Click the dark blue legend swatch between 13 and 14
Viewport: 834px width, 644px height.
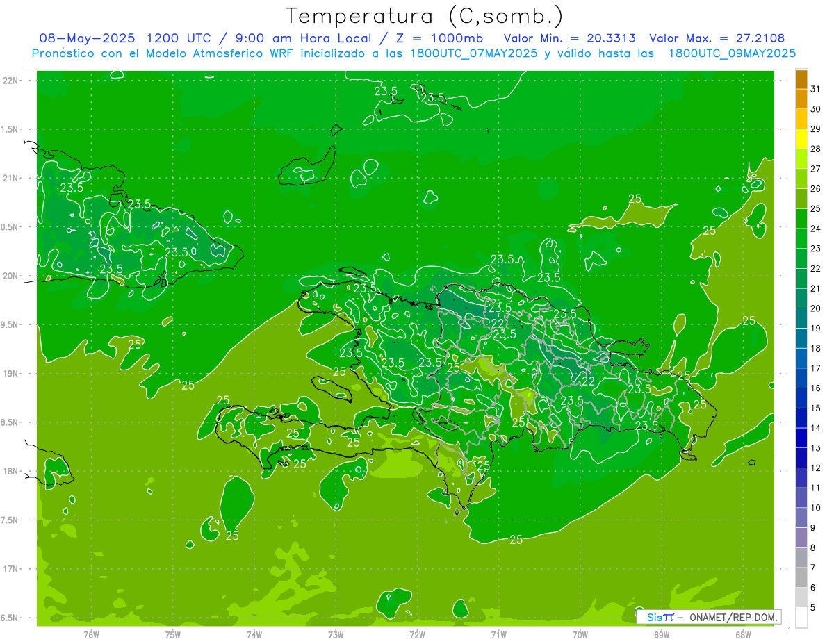(801, 438)
